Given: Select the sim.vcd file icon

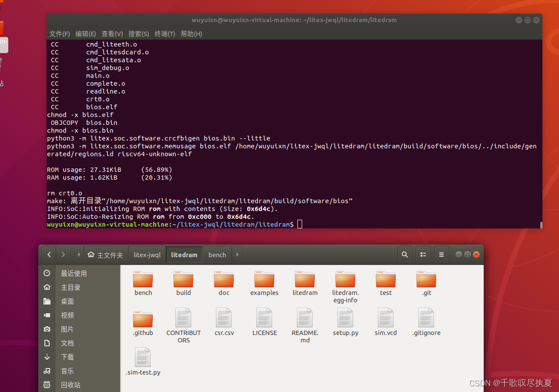Looking at the screenshot, I should pyautogui.click(x=386, y=318).
